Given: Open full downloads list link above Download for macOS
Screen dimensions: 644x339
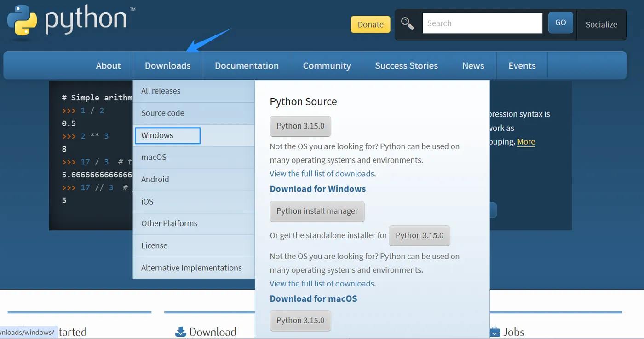Looking at the screenshot, I should pos(322,284).
